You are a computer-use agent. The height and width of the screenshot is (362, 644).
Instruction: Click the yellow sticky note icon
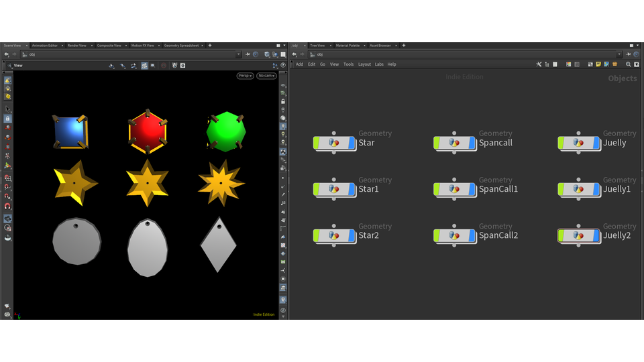[x=598, y=64]
